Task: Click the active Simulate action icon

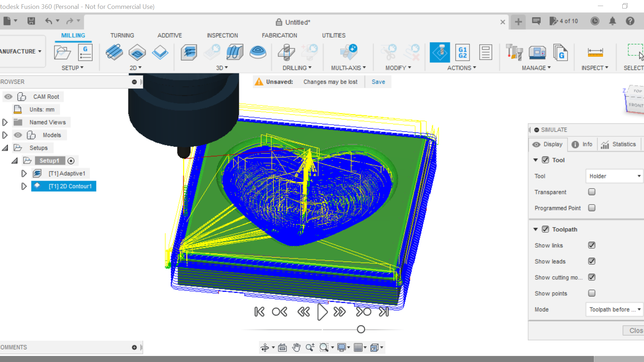Action: point(440,53)
